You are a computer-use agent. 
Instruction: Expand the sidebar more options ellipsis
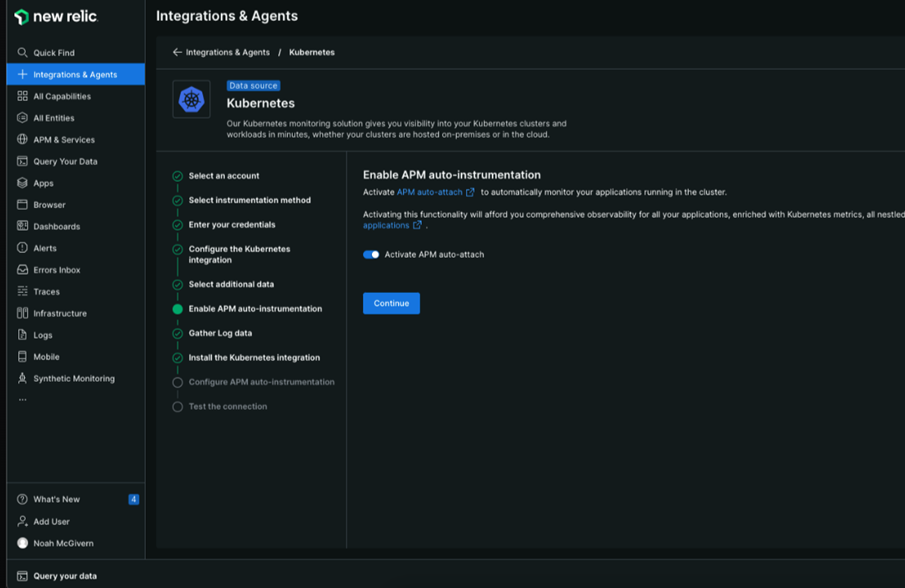pos(23,399)
